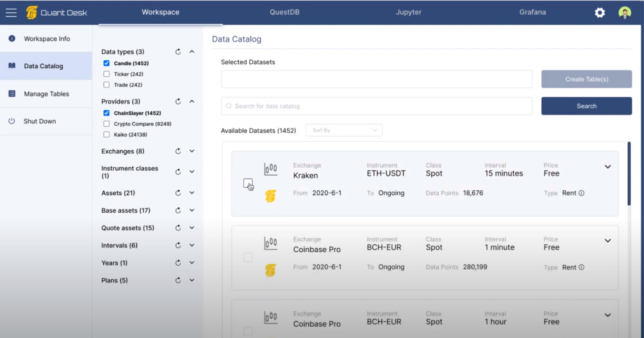
Task: Switch to the QuestDB tab
Action: click(x=284, y=12)
